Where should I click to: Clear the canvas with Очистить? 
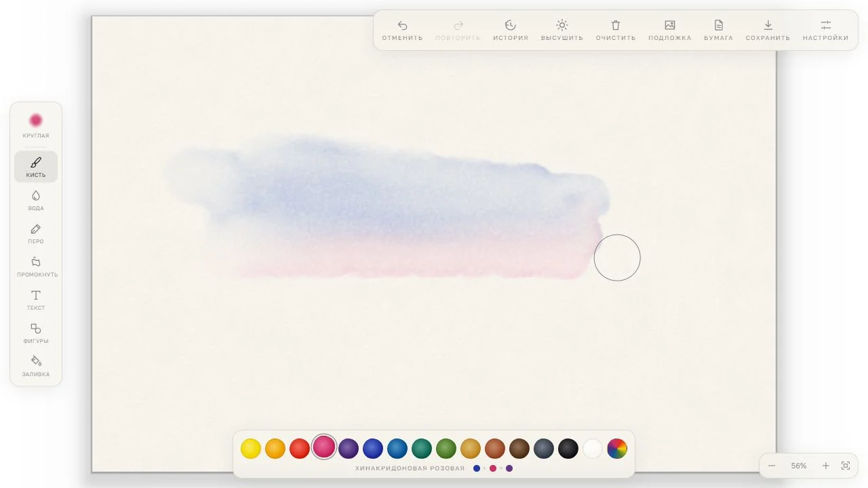pyautogui.click(x=616, y=30)
